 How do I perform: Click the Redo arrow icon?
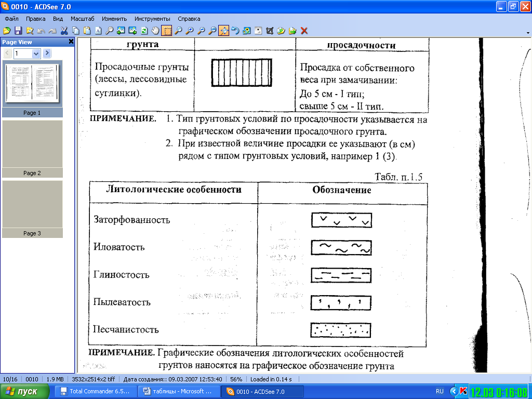[x=52, y=31]
